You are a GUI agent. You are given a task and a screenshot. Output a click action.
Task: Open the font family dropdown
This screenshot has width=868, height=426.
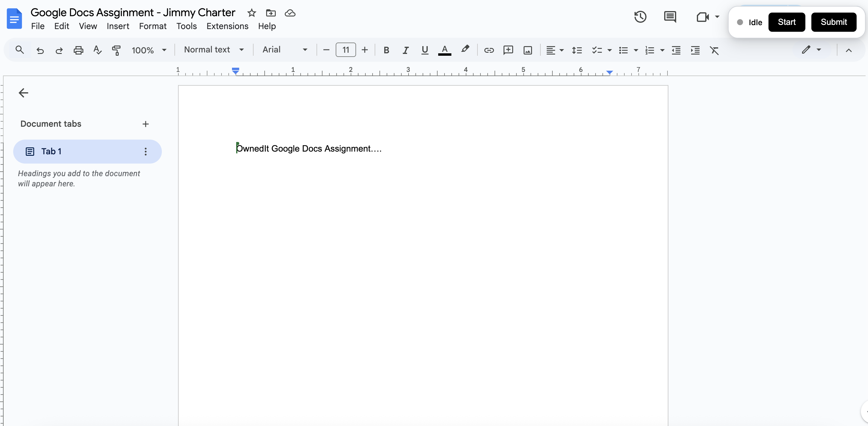pos(285,50)
